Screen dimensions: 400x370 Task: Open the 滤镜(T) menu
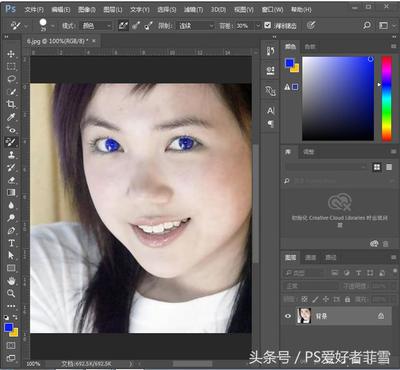[x=193, y=10]
